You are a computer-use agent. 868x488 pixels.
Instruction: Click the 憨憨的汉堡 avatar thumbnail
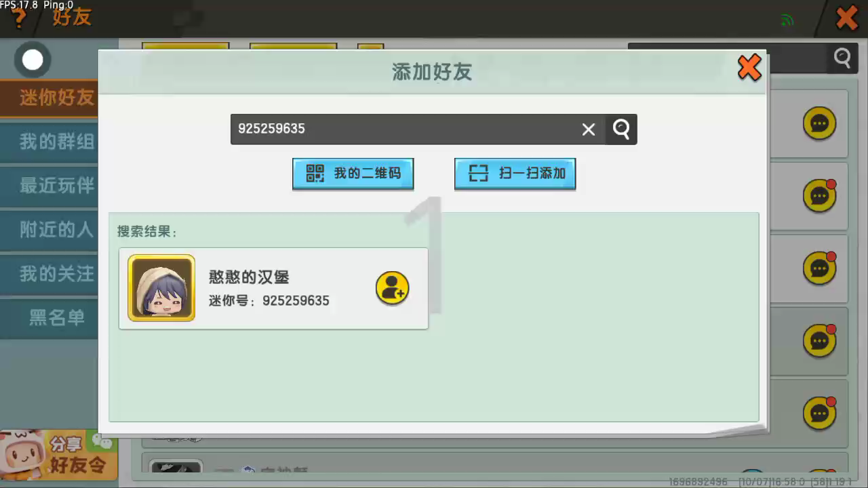pos(161,288)
